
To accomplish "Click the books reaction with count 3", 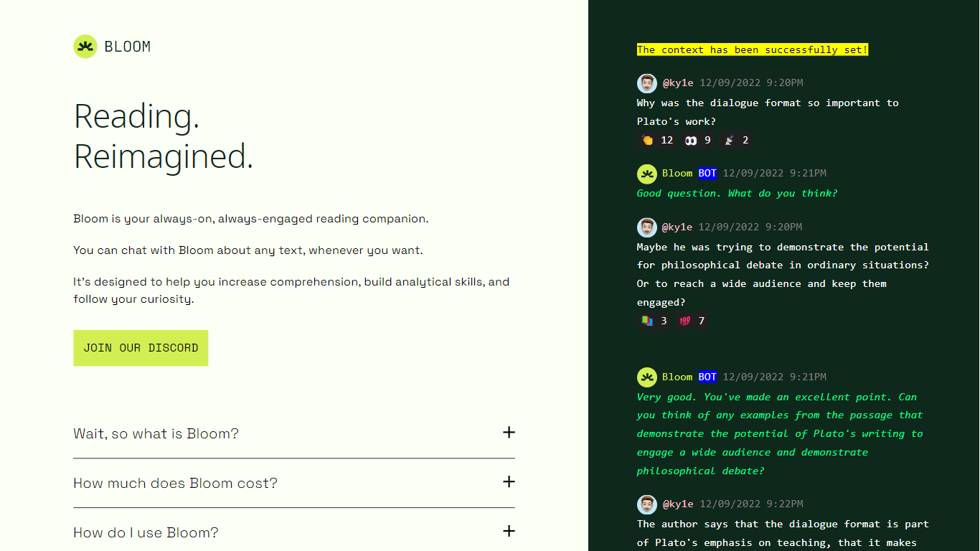I will [x=654, y=321].
